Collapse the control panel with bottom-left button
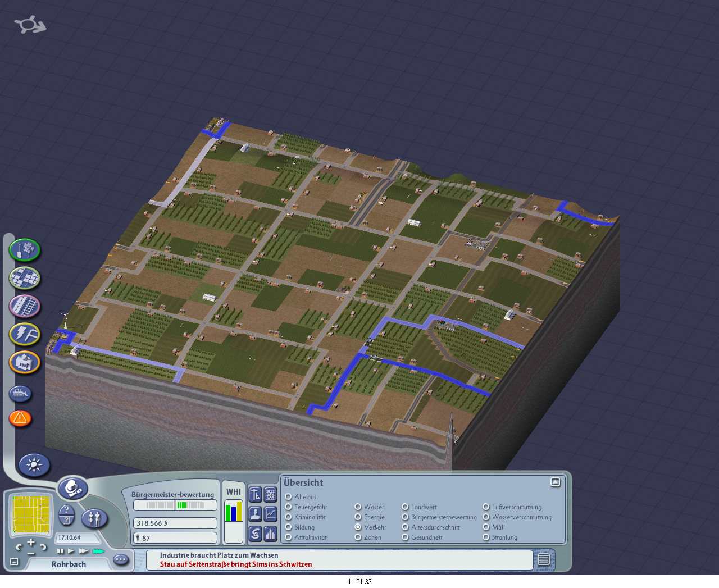This screenshot has height=588, width=719. [x=15, y=562]
